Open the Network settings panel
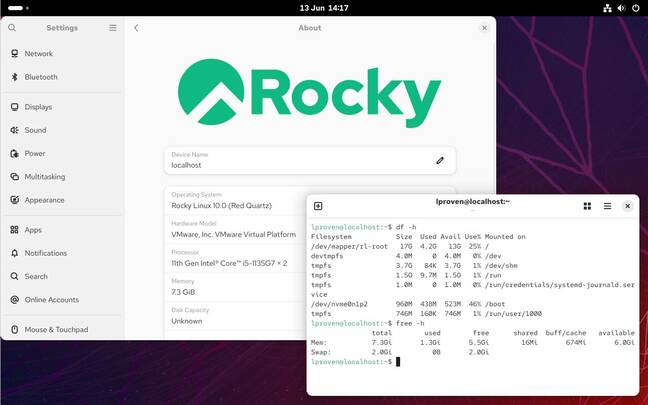The image size is (648, 405). click(x=63, y=53)
